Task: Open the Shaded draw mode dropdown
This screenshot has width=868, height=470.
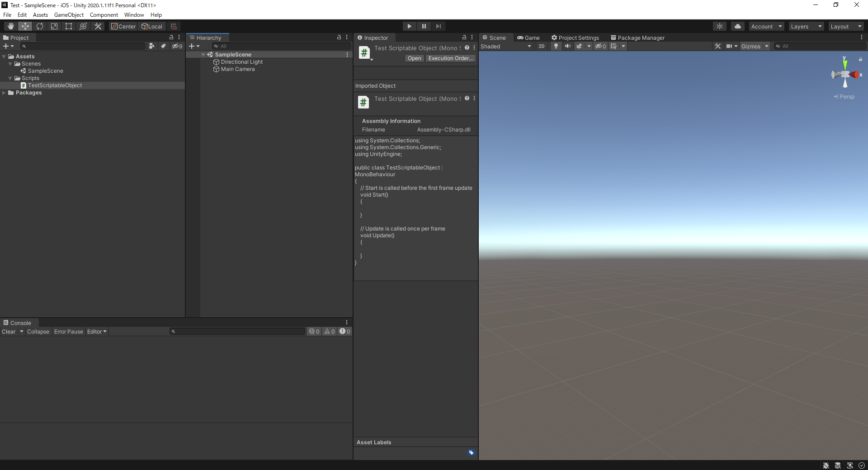Action: click(506, 46)
